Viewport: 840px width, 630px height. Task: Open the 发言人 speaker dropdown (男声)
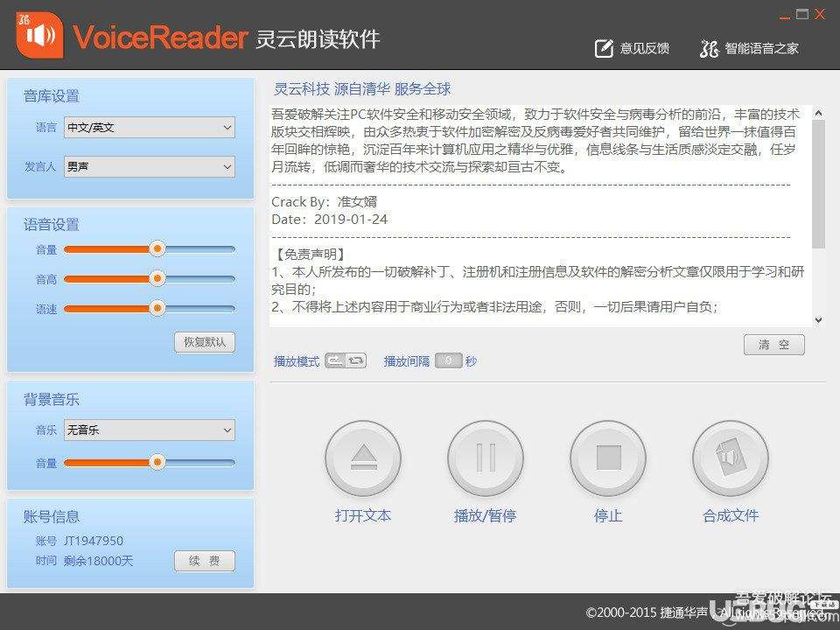point(150,166)
